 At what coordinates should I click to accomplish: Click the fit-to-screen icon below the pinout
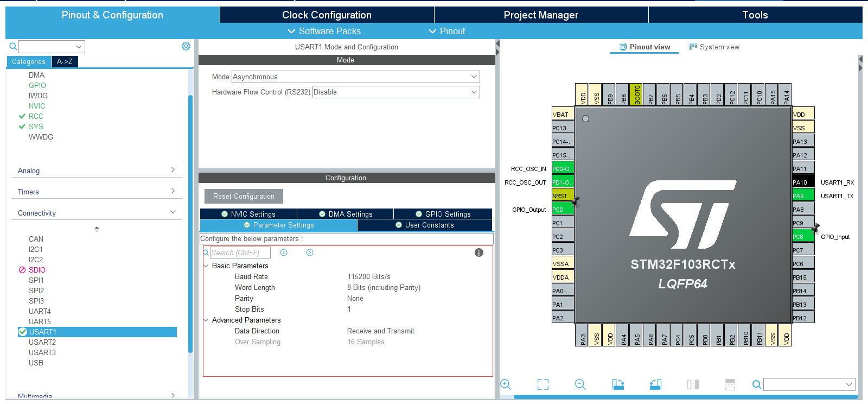tap(543, 384)
